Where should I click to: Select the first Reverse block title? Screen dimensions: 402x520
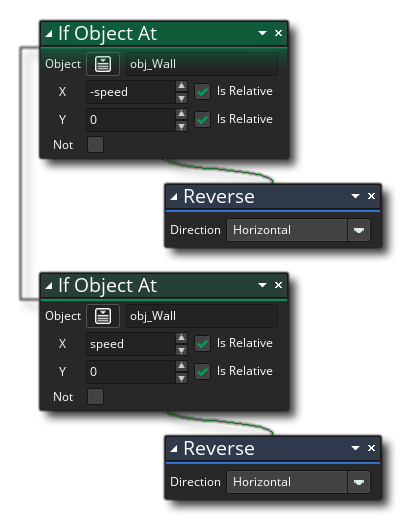click(x=219, y=196)
